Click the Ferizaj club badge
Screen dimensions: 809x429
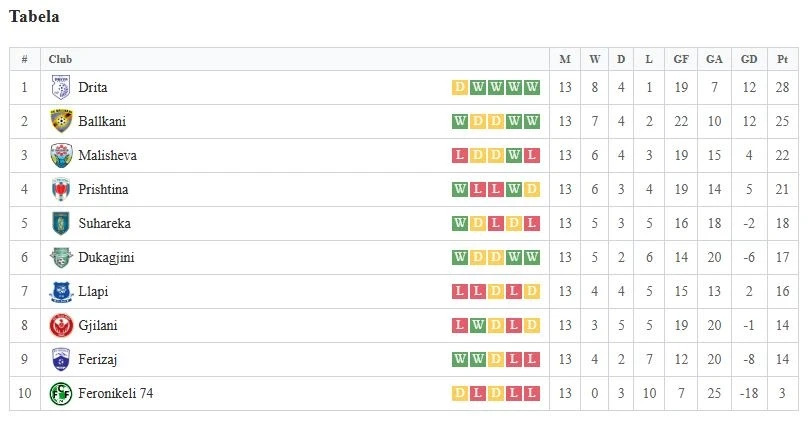61,359
